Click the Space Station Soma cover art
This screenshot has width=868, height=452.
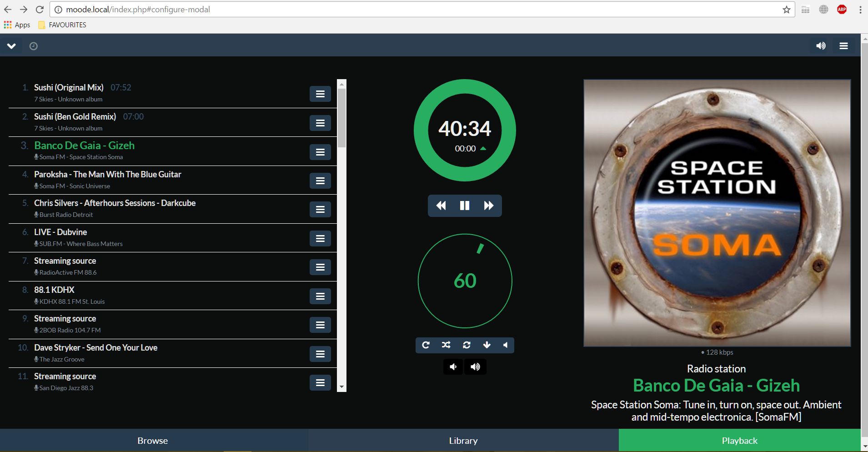point(717,213)
